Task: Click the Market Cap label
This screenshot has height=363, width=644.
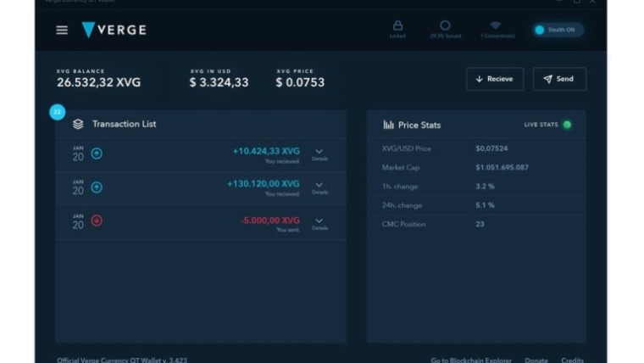Action: tap(401, 167)
